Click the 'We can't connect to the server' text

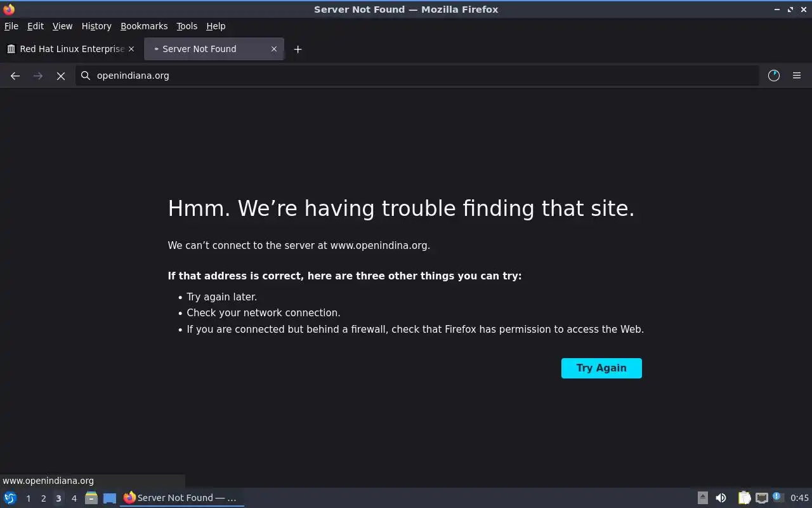point(299,246)
